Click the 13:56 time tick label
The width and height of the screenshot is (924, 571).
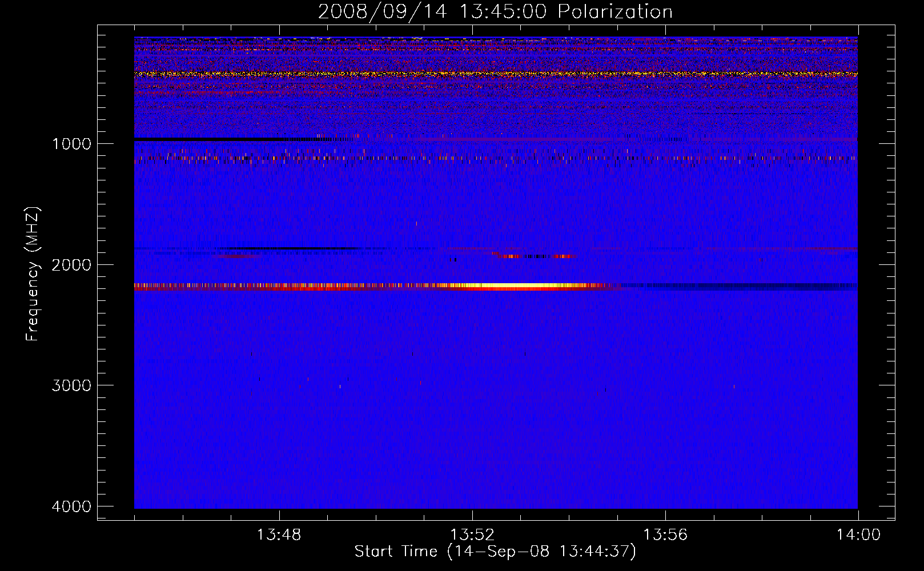click(x=665, y=535)
